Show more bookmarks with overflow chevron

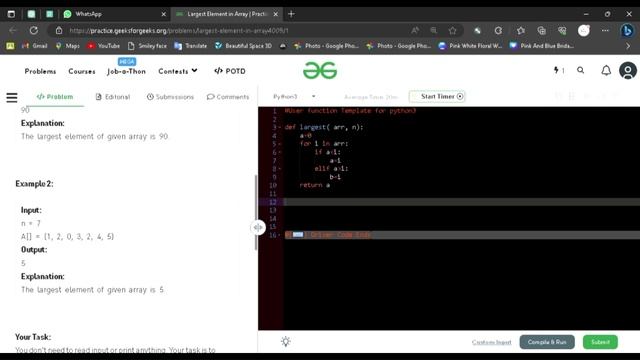tap(628, 46)
